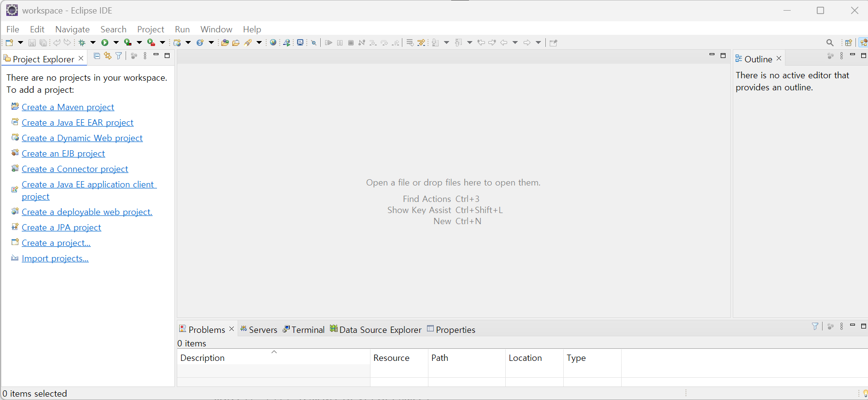Viewport: 868px width, 400px height.
Task: Toggle Focus on Active Task in Project Explorer
Action: click(134, 56)
